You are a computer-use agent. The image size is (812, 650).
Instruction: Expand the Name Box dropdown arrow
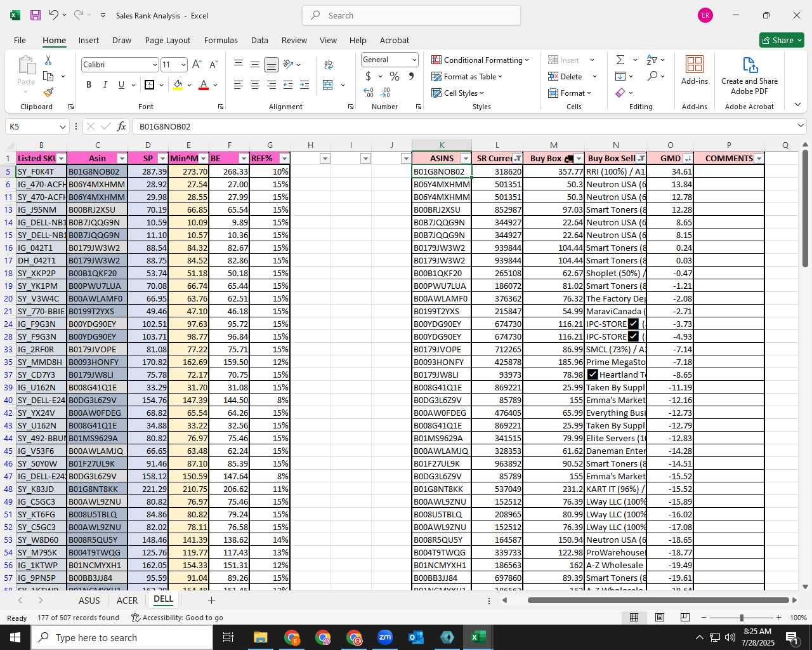(62, 126)
